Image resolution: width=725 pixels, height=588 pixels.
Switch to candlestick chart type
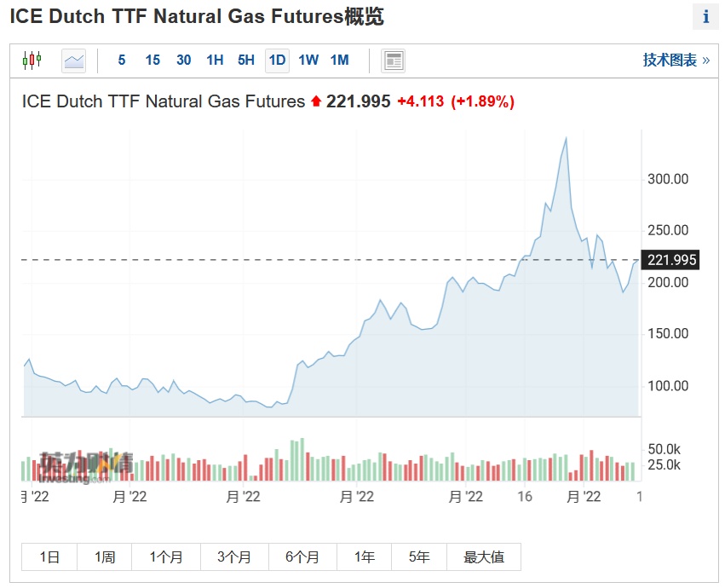(32, 61)
